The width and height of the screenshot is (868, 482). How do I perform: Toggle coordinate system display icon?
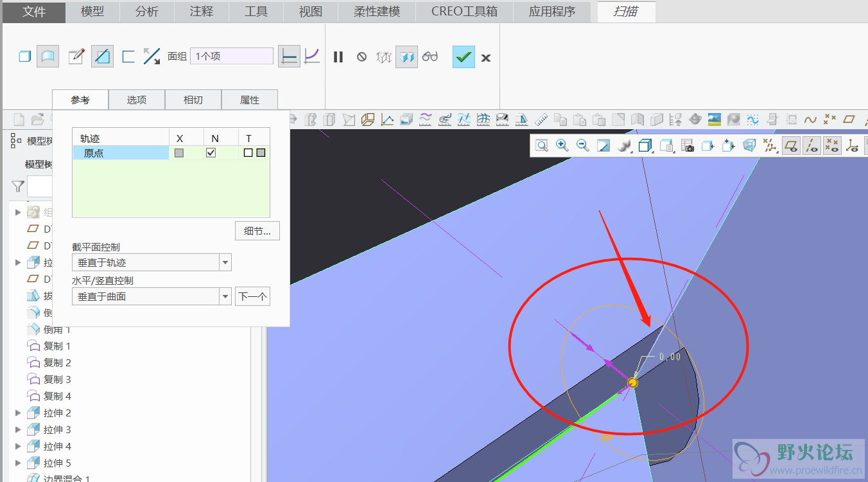coord(852,146)
